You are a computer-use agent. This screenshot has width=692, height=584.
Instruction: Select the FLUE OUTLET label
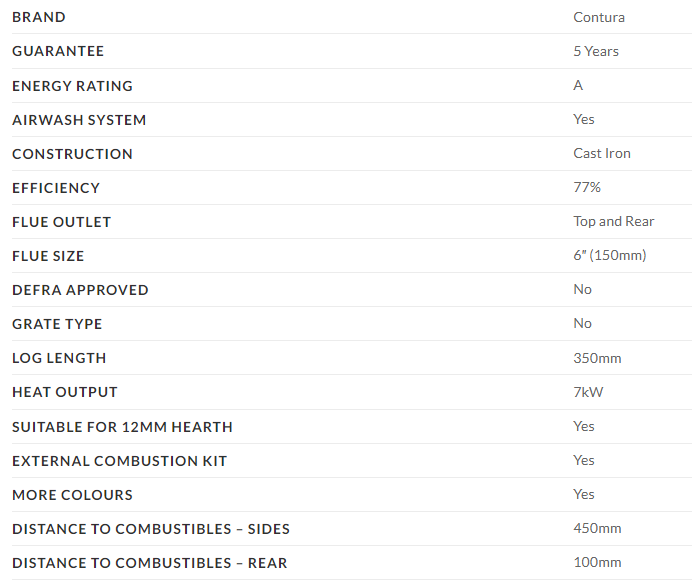point(61,222)
